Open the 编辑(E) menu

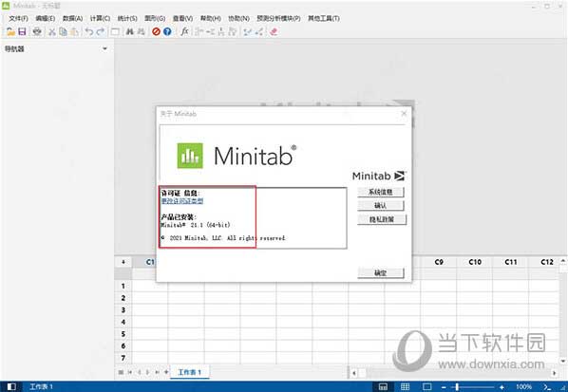[46, 18]
